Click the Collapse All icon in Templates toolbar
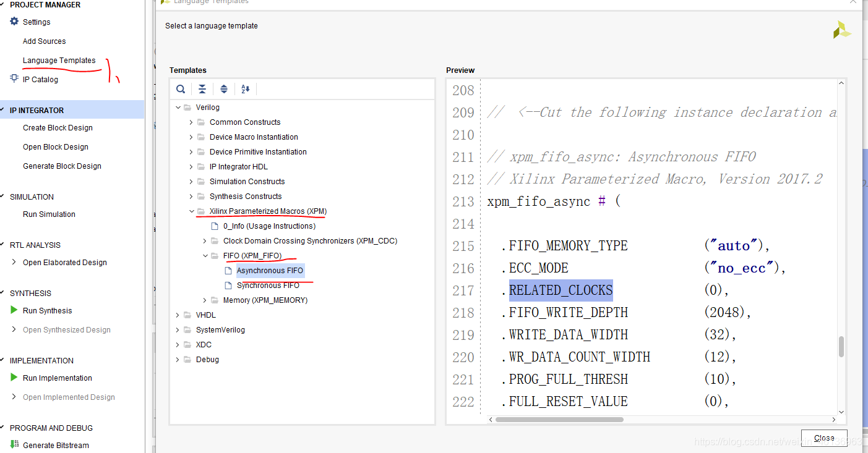Image resolution: width=868 pixels, height=453 pixels. 202,89
